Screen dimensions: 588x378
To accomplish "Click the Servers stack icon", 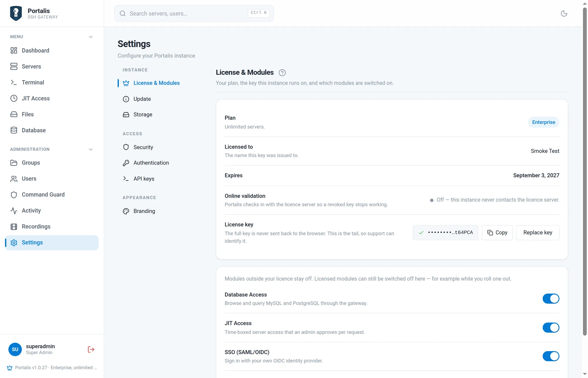I will (14, 66).
